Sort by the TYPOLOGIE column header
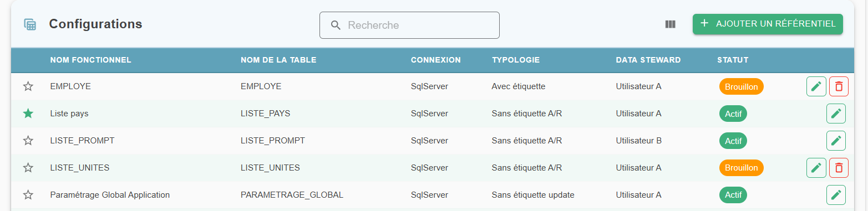The width and height of the screenshot is (868, 211). (x=516, y=60)
